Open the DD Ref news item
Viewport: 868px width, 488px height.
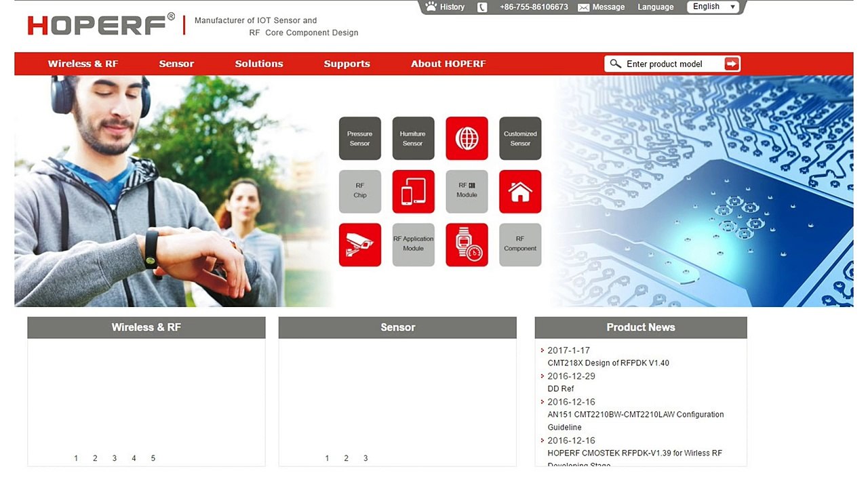[x=561, y=389]
